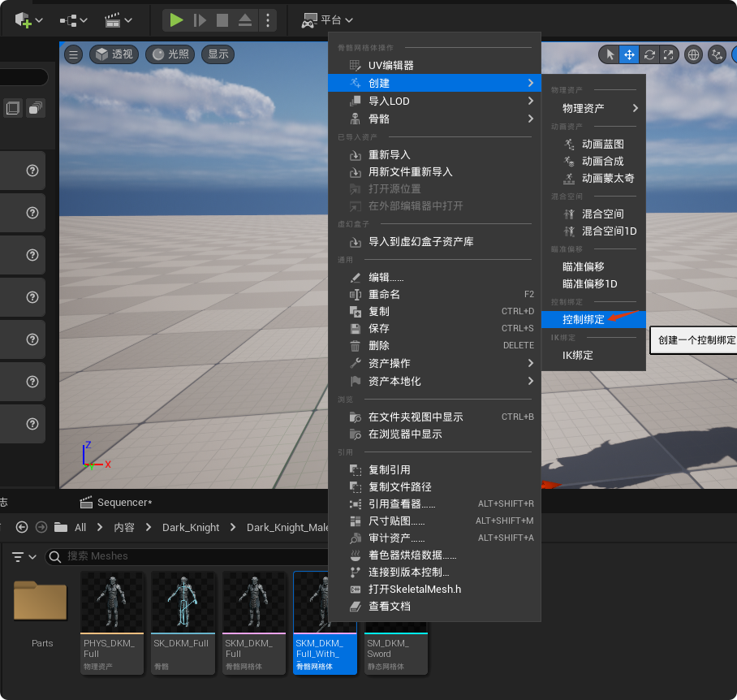
Task: Click the 内容 breadcrumb folder
Action: click(x=124, y=528)
